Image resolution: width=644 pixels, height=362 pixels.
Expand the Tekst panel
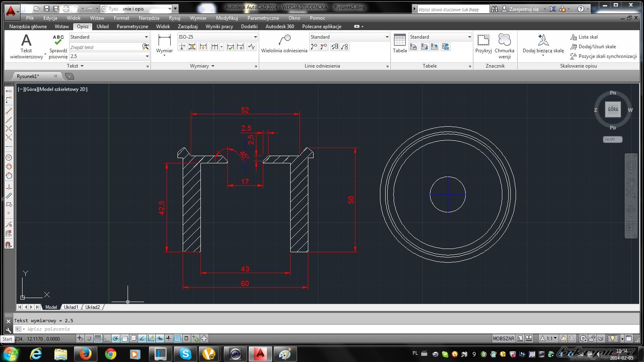coord(75,66)
